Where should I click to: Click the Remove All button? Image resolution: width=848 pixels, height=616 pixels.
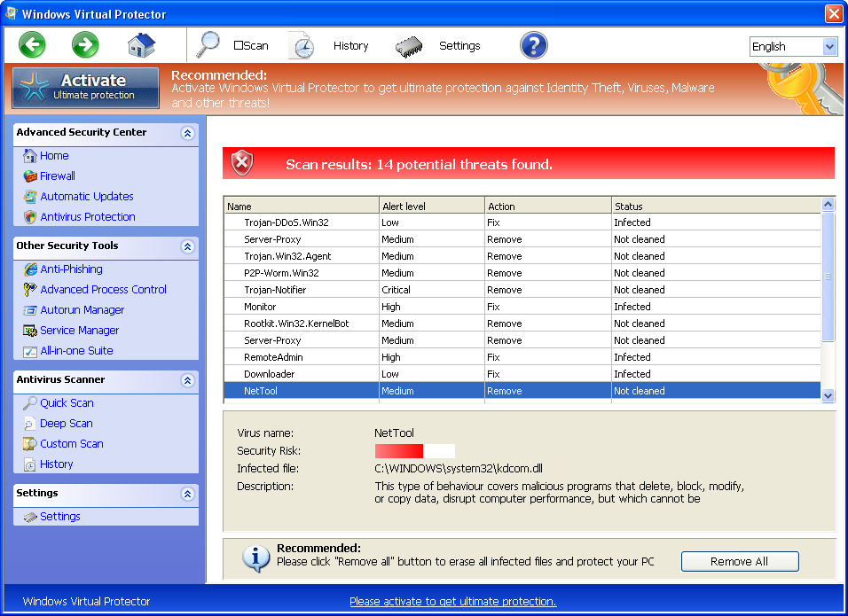coord(739,561)
